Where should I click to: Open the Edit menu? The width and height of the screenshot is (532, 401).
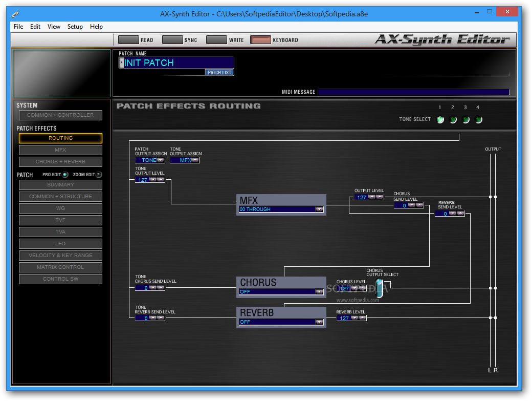point(35,27)
